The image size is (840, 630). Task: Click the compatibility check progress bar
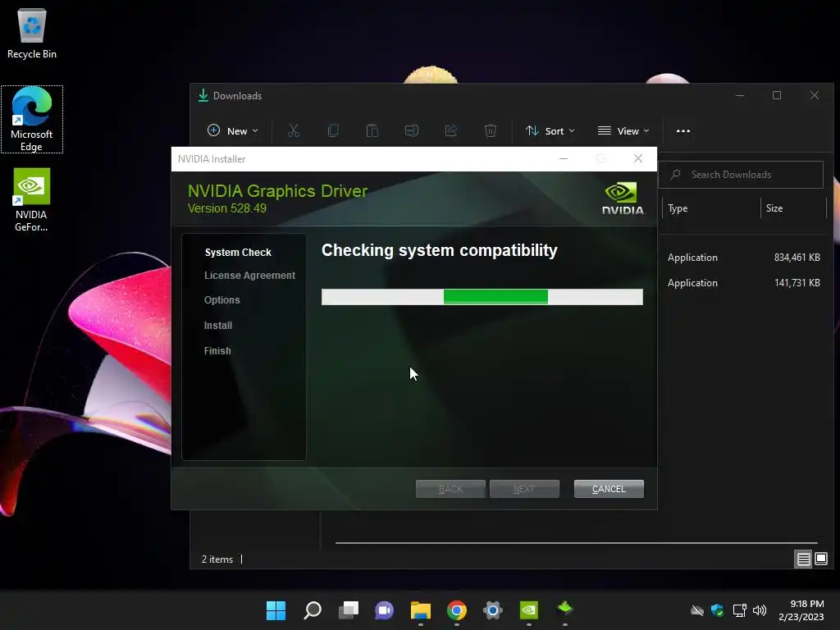click(482, 297)
